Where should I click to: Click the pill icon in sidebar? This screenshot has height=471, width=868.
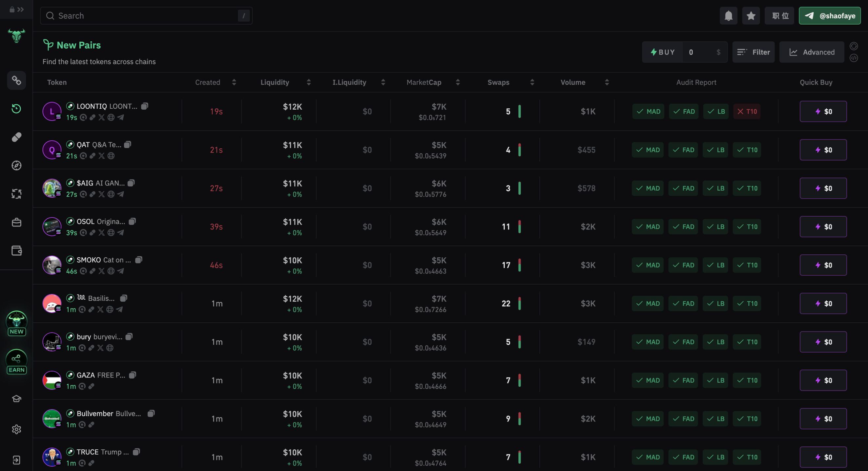(x=16, y=137)
